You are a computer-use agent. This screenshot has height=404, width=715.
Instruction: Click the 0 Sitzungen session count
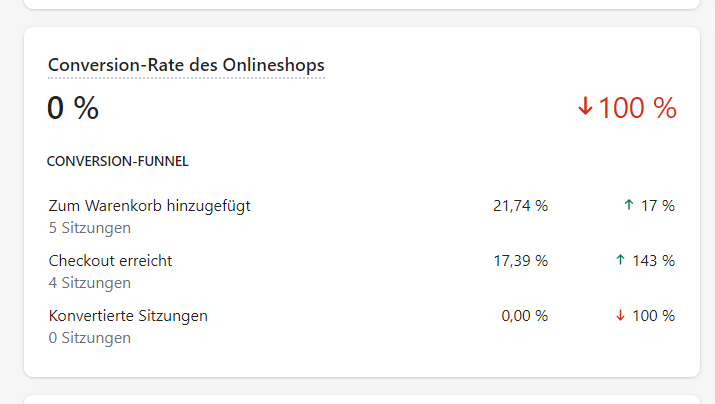90,338
